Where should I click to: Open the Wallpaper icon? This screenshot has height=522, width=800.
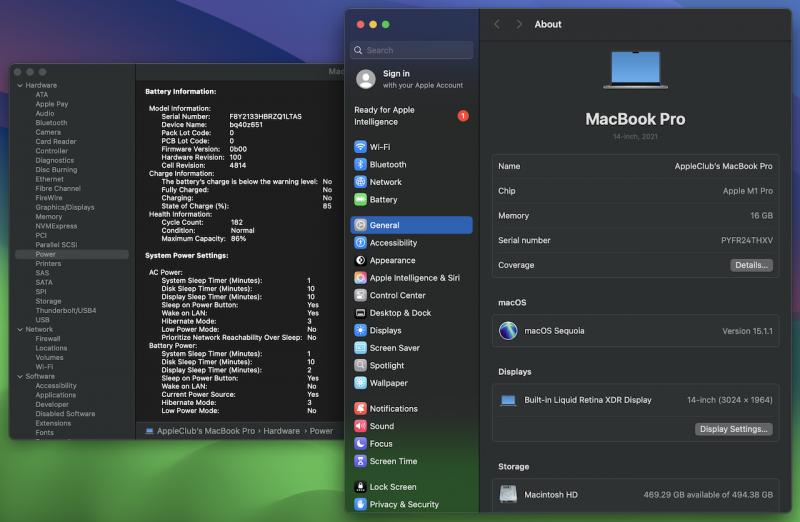tap(360, 383)
